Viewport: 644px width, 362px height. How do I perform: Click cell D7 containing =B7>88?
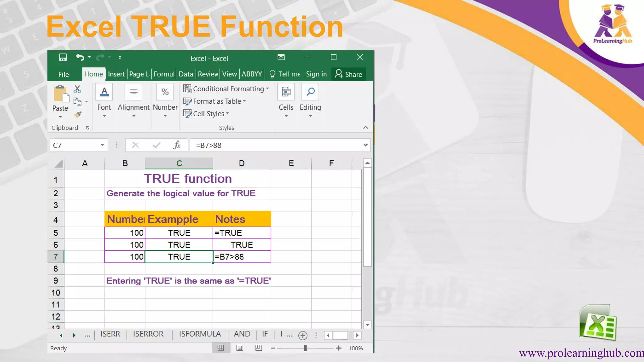pyautogui.click(x=242, y=257)
